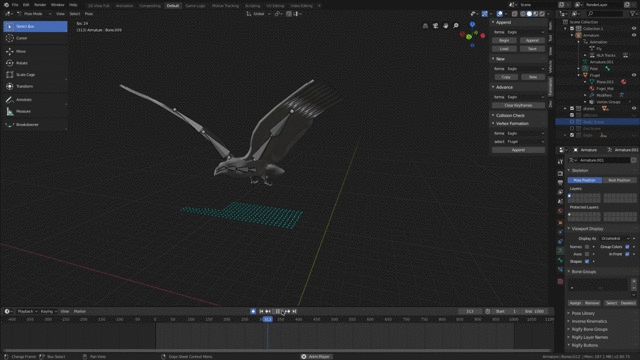Toggle the Shapes display checkbox
The width and height of the screenshot is (640, 360).
(x=587, y=261)
